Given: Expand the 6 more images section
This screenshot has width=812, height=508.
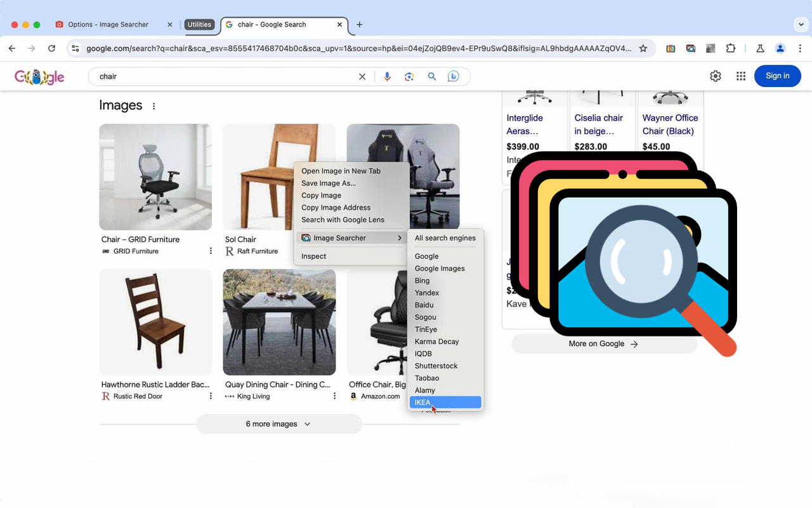Looking at the screenshot, I should click(x=279, y=424).
